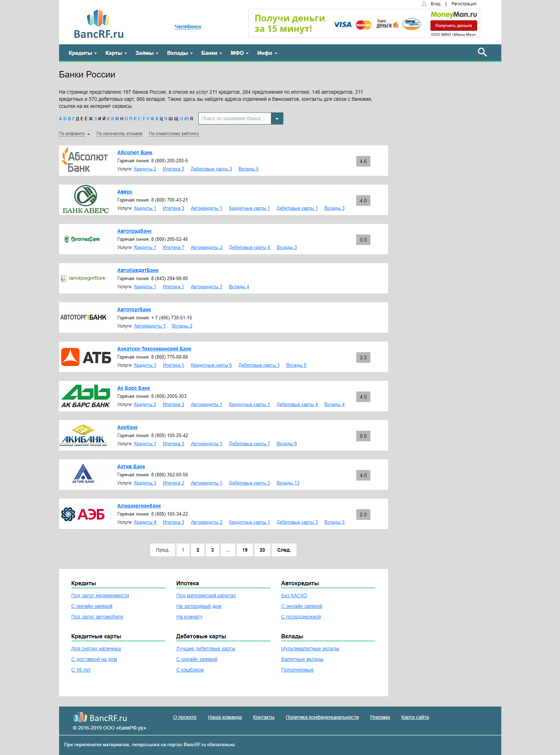Click the 5.0 rating badge of Акибанк
This screenshot has height=755, width=560.
[x=363, y=436]
